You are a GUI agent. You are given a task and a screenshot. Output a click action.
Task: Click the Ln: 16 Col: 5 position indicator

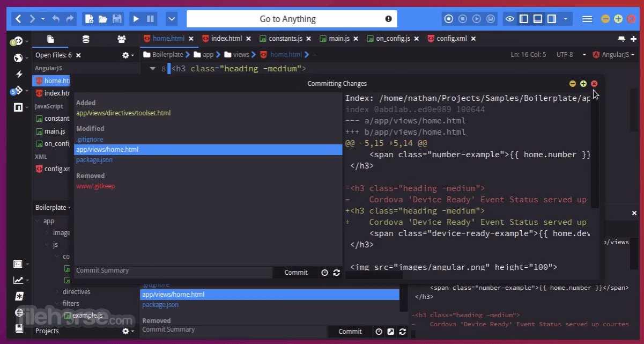[x=528, y=55]
